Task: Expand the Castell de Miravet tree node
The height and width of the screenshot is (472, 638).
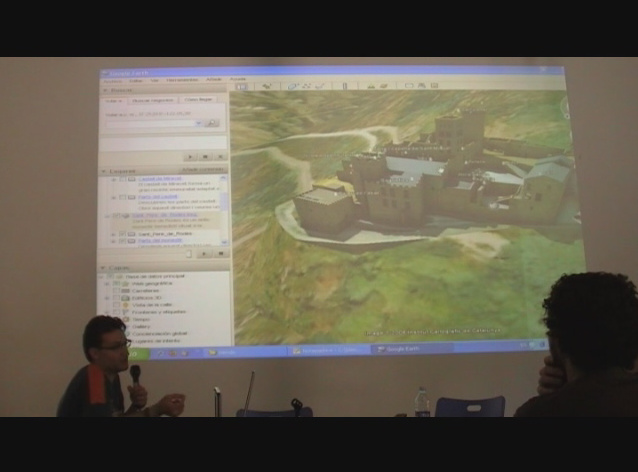Action: [x=114, y=179]
